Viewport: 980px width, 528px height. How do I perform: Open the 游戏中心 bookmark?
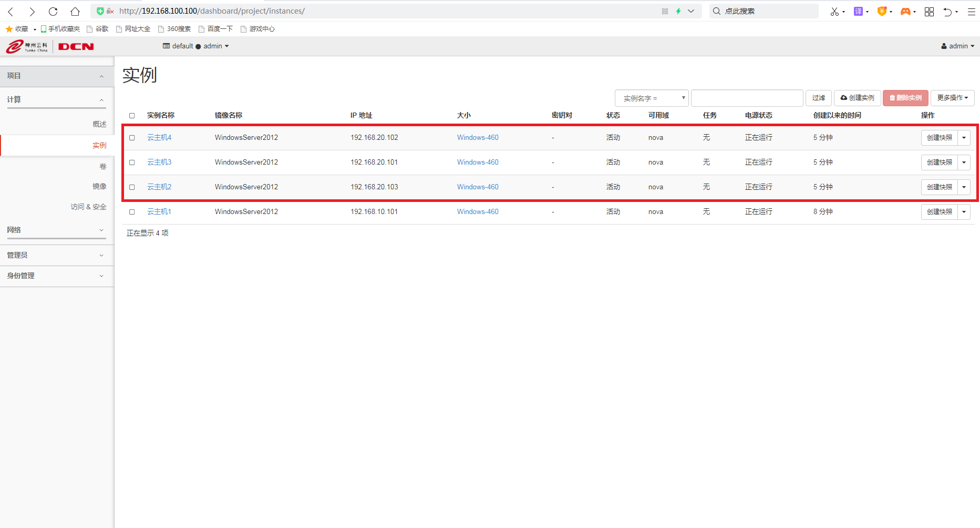pos(257,29)
